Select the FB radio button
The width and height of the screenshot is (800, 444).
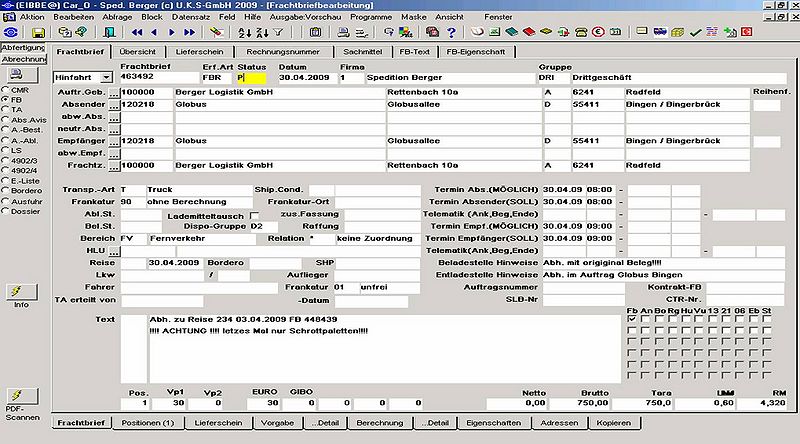click(x=6, y=100)
